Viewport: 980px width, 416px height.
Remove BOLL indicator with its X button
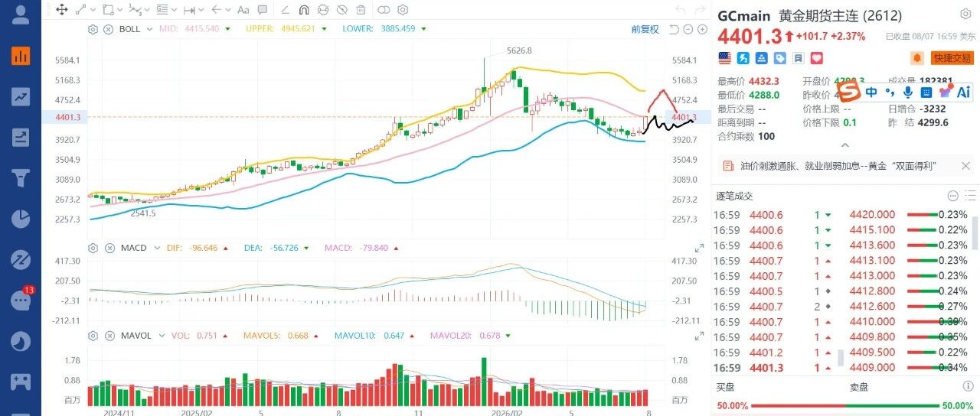pyautogui.click(x=108, y=29)
